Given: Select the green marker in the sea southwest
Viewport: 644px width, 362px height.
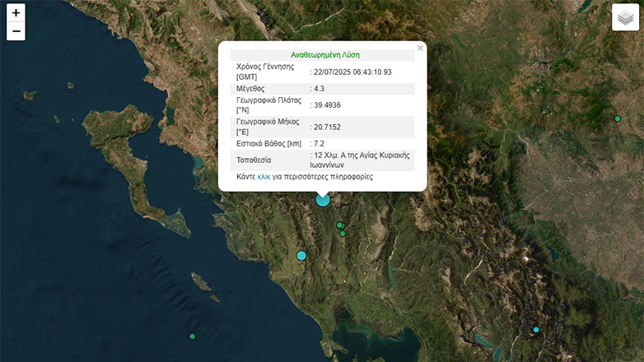Looking at the screenshot, I should [192, 336].
